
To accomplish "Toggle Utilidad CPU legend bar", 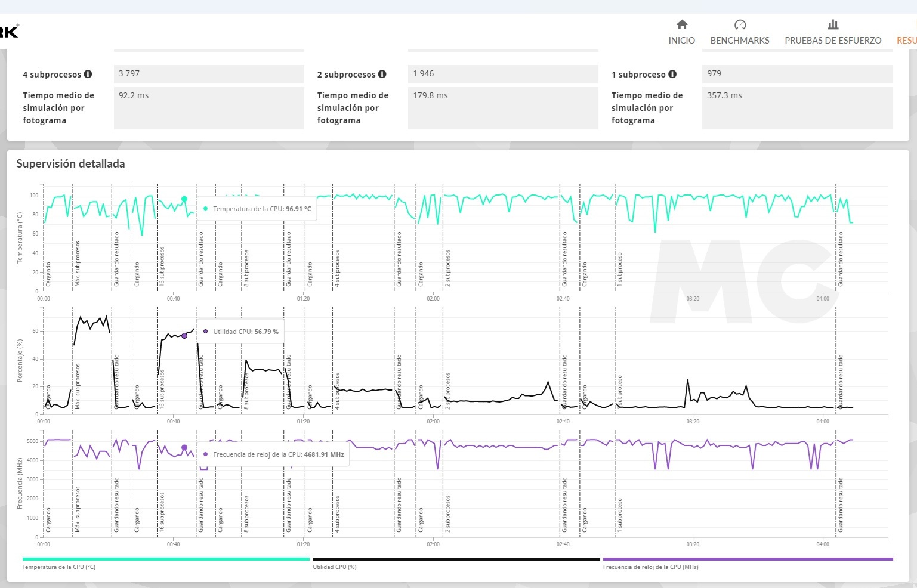I will pos(456,559).
